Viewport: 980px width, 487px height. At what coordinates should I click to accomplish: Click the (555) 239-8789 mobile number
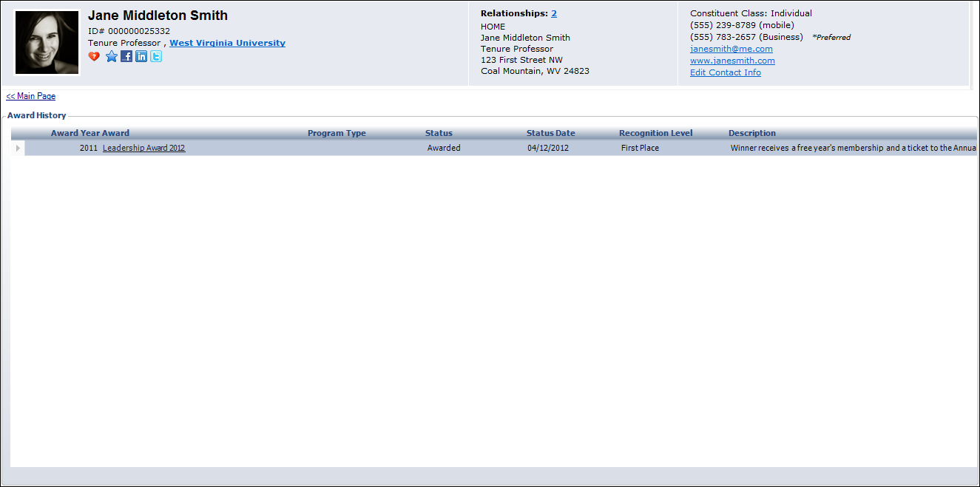coord(742,25)
